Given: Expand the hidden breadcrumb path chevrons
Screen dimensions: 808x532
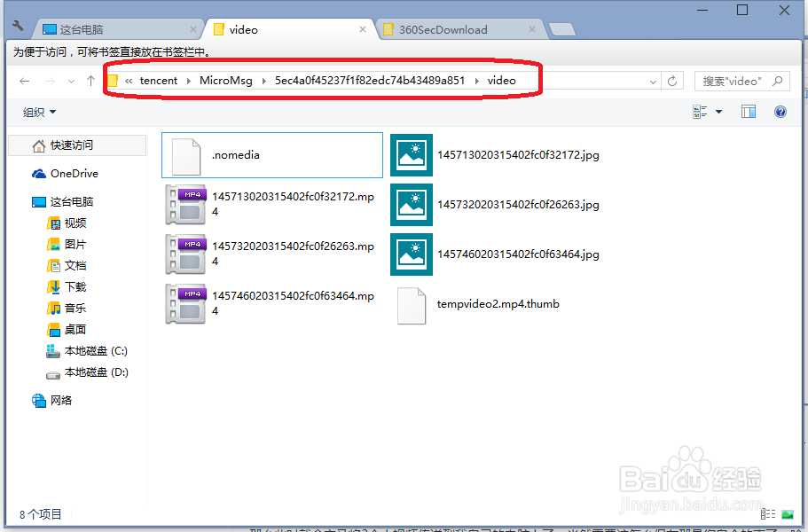Looking at the screenshot, I should (129, 81).
